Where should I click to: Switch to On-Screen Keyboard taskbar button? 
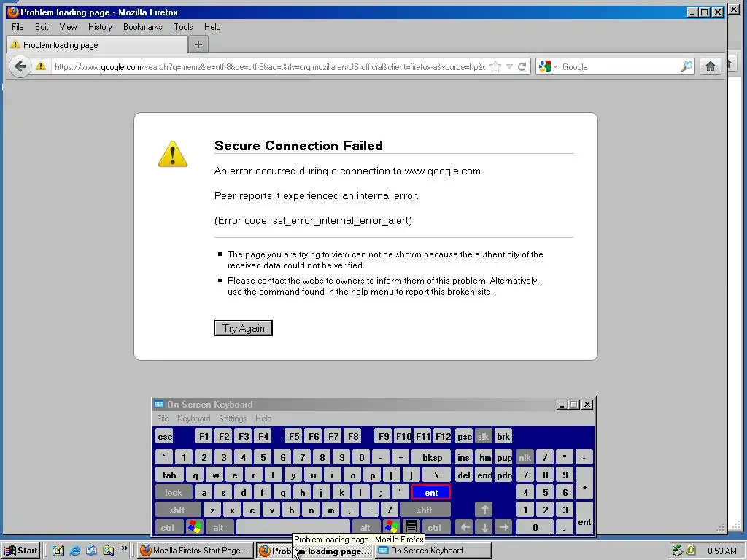point(433,551)
